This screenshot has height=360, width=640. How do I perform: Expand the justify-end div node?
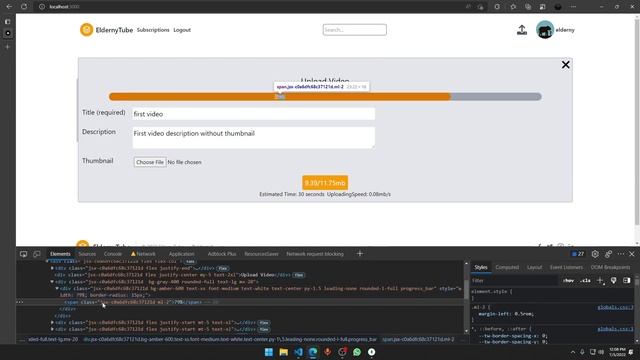(x=52, y=268)
